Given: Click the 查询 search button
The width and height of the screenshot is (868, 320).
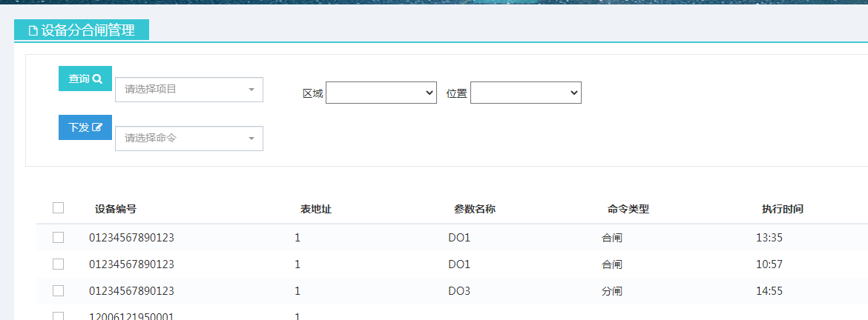Looking at the screenshot, I should click(85, 79).
